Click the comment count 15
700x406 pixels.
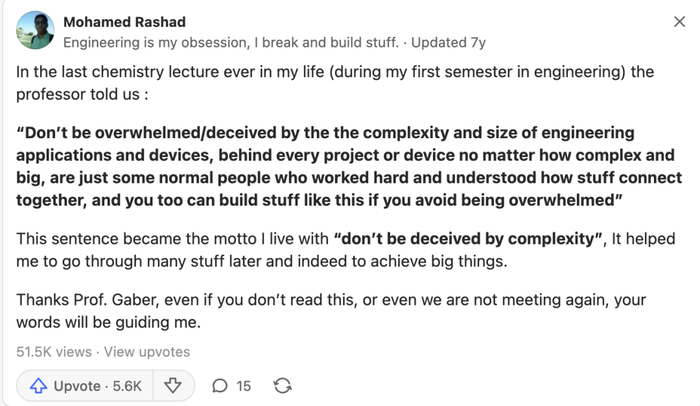[x=244, y=386]
